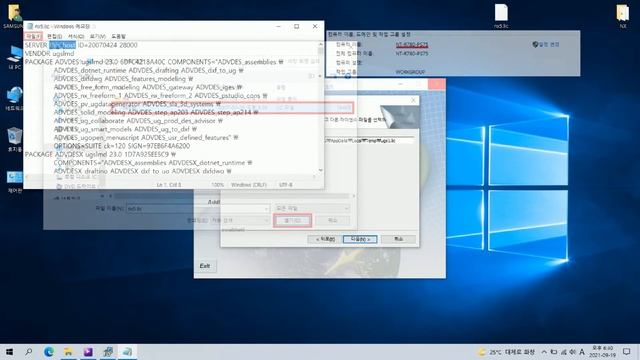Click the 'PACKAGE ADVDESX ugslmd 23.0' line
The image size is (640, 360).
coord(100,154)
